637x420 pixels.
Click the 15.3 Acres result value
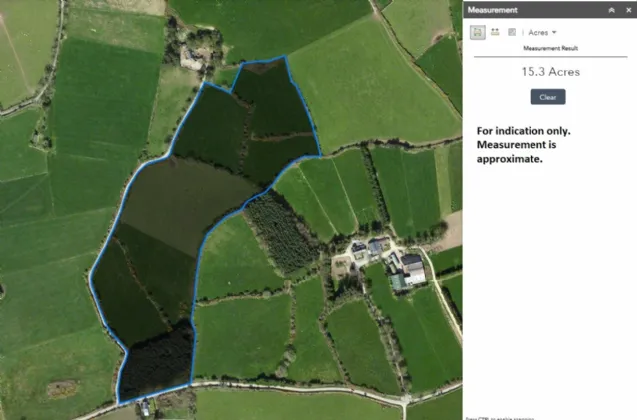(549, 72)
